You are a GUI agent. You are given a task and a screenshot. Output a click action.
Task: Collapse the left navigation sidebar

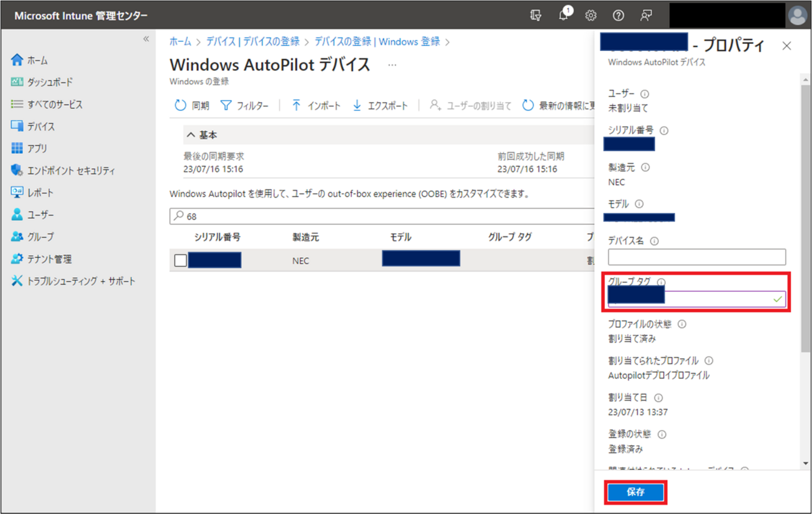(146, 39)
